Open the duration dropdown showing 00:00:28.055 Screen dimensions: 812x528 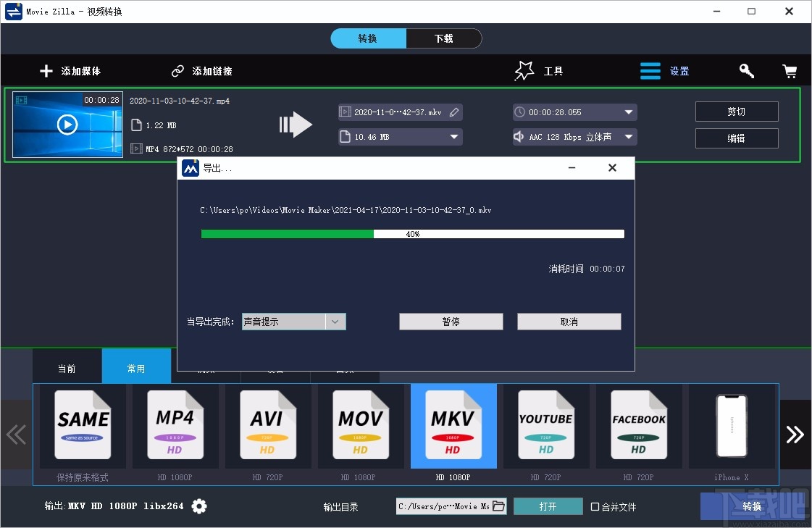click(x=629, y=112)
